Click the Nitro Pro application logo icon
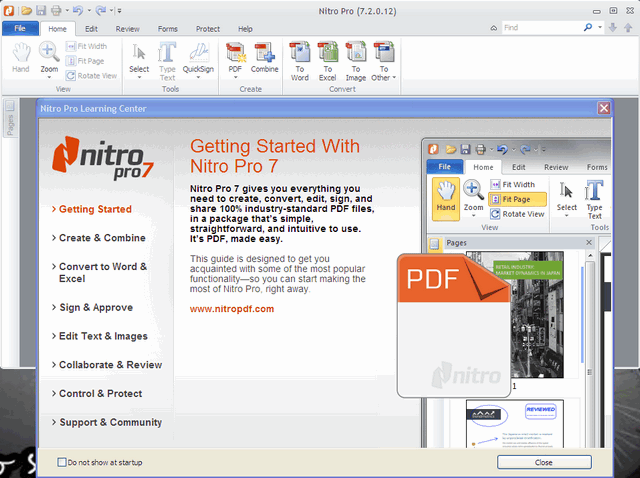The width and height of the screenshot is (640, 478). coord(9,11)
